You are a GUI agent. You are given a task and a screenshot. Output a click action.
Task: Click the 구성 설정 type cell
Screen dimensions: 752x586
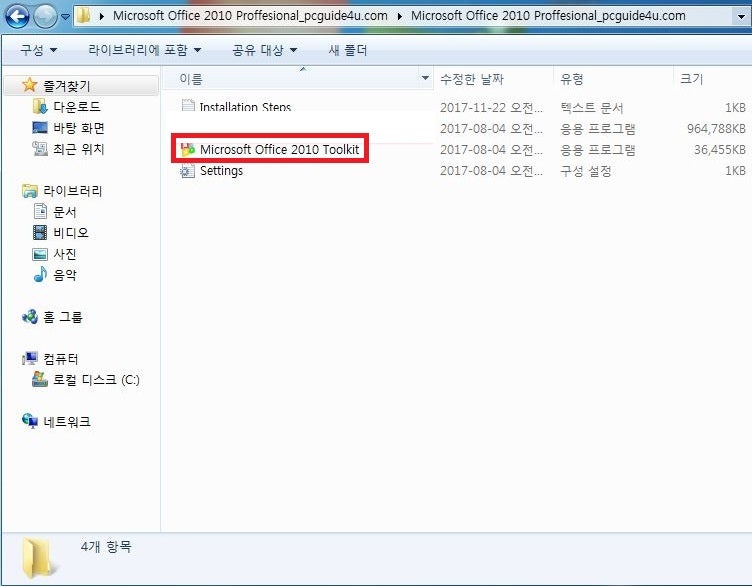[586, 171]
